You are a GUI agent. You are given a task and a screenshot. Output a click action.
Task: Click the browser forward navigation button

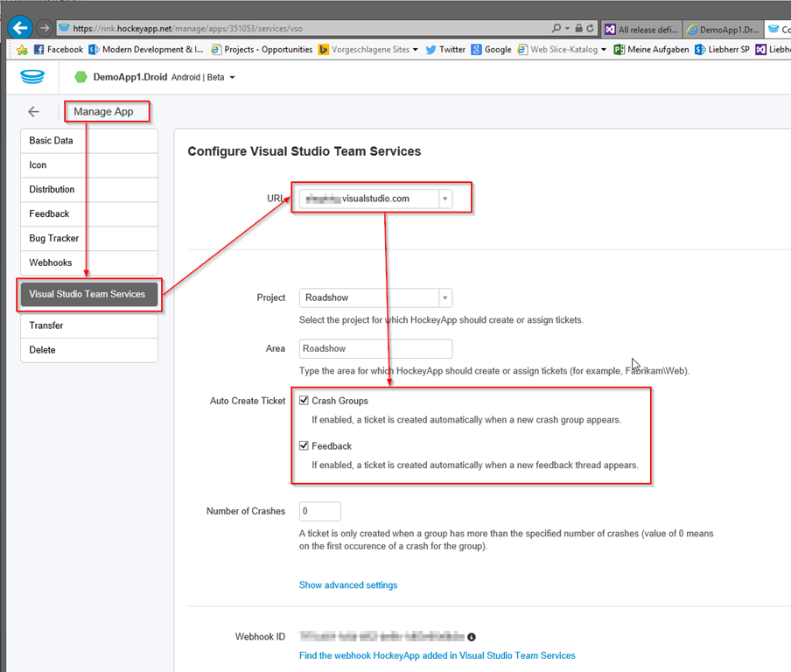coord(44,28)
